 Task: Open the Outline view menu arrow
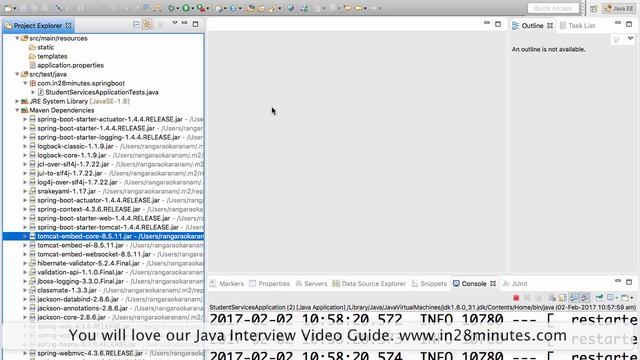(x=631, y=38)
